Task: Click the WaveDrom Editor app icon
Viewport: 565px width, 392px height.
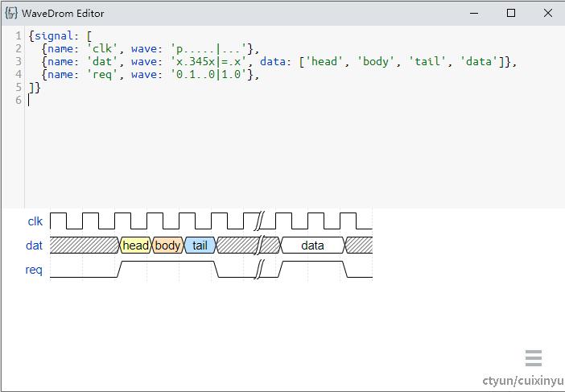Action: point(11,13)
